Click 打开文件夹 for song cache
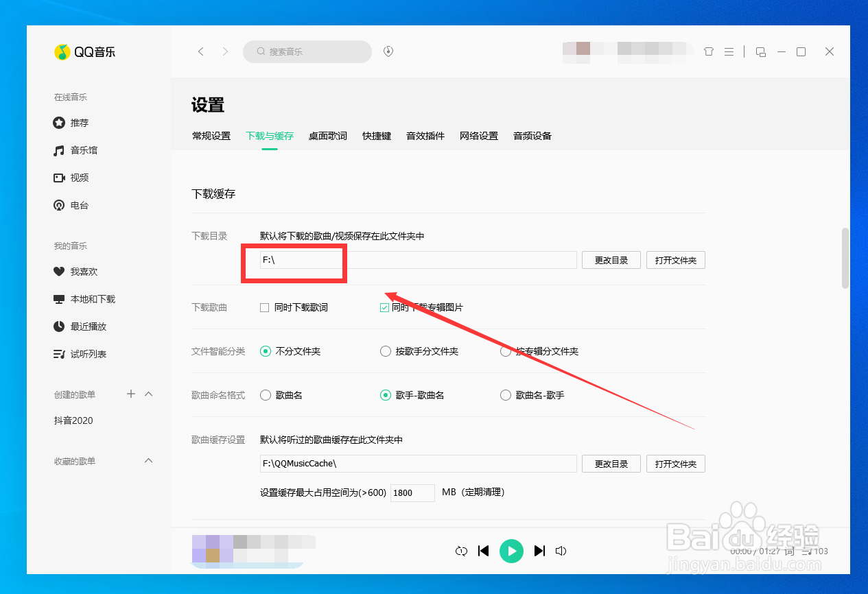This screenshot has width=868, height=594. point(676,464)
